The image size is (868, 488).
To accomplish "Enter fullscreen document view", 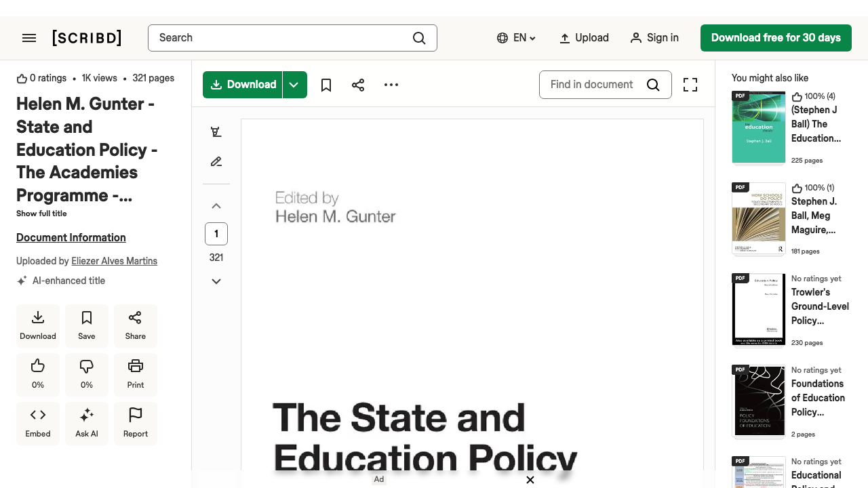I will (690, 85).
